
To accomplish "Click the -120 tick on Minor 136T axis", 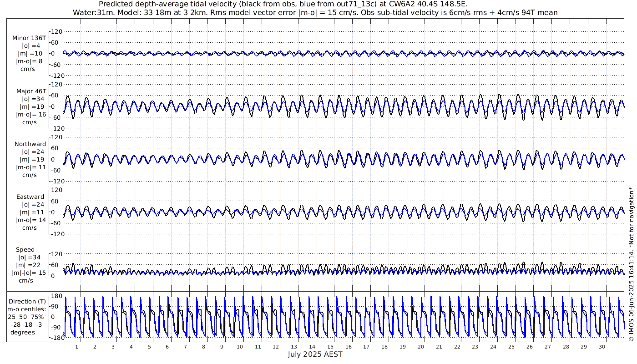I will pos(55,75).
